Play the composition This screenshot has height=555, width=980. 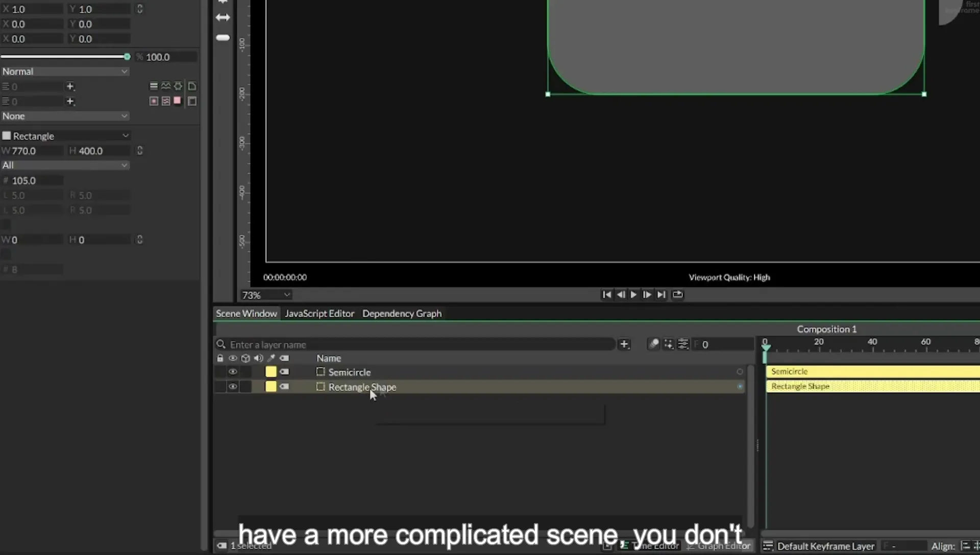[633, 294]
